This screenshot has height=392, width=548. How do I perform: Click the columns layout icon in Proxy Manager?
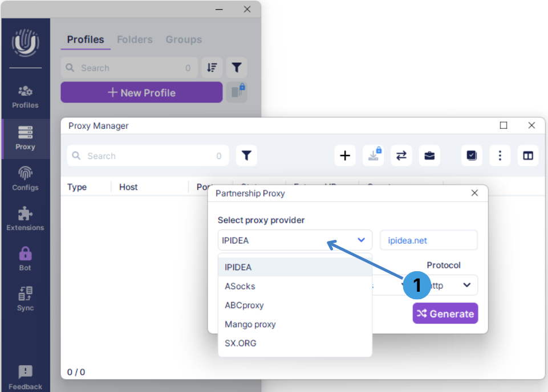(528, 156)
